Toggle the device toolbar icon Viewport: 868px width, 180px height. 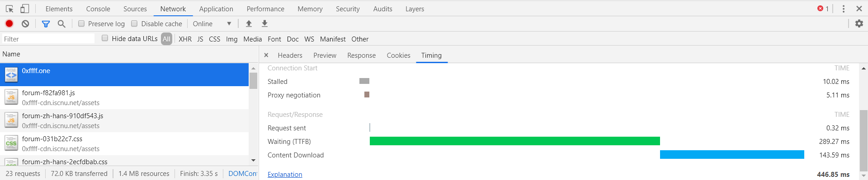click(24, 9)
